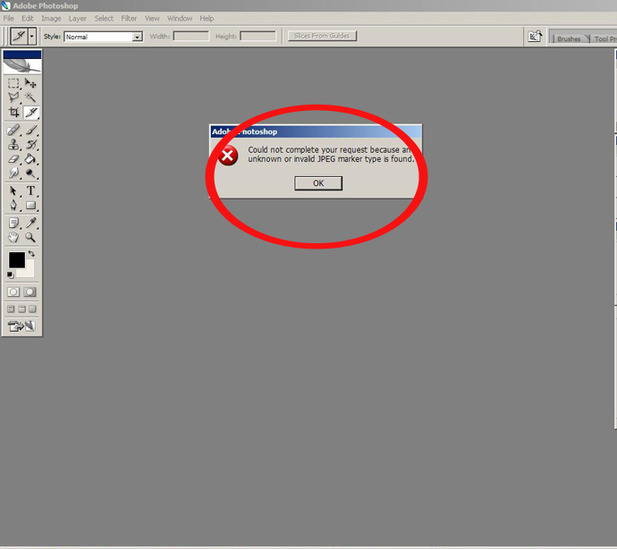Click the foreground color swatch
Screen dimensions: 617x549
coord(17,260)
